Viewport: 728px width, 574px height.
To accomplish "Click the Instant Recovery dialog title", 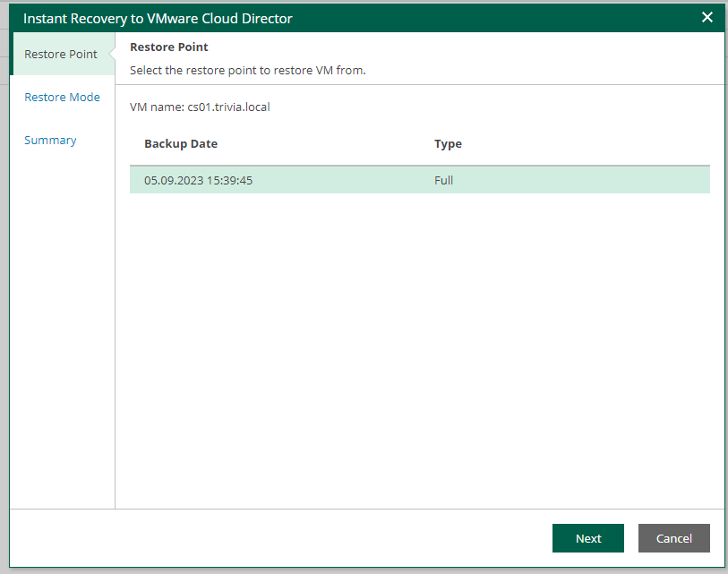I will 158,19.
